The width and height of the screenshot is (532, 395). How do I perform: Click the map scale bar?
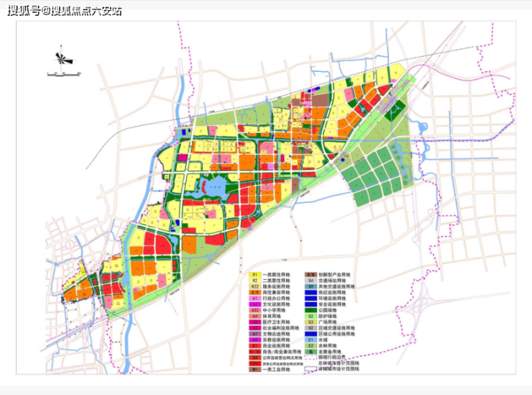pos(63,73)
